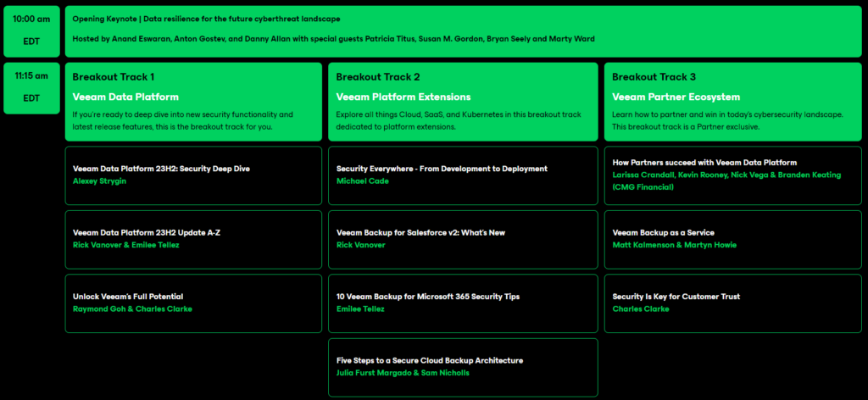This screenshot has height=400, width=868.
Task: Click speaker Emilee Tellez under Microsoft 365 session
Action: (360, 308)
